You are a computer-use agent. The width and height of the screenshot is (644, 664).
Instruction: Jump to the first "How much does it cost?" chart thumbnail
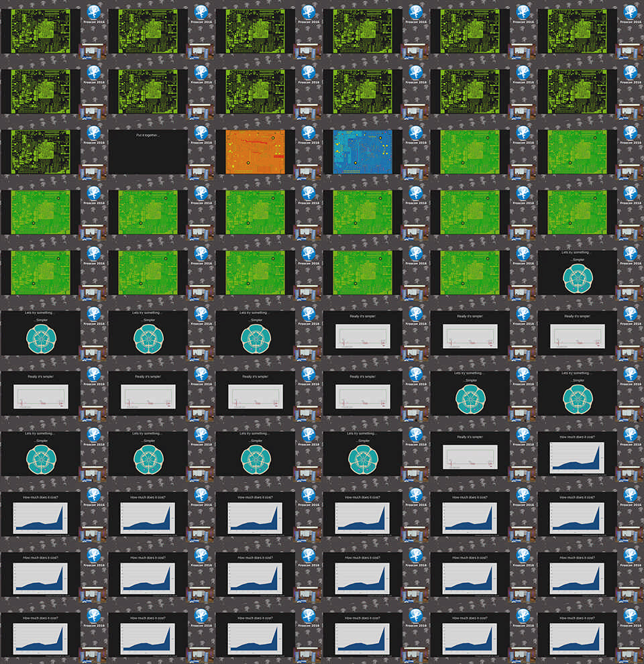point(577,453)
